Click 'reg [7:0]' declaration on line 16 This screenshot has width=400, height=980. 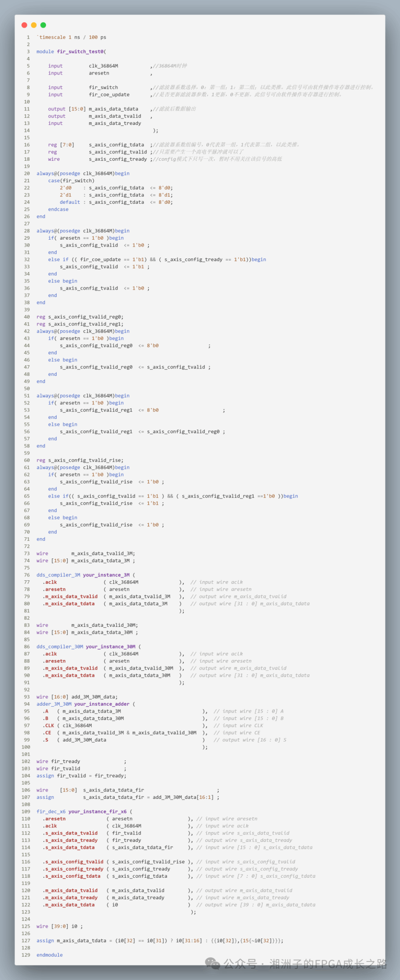[x=61, y=145]
